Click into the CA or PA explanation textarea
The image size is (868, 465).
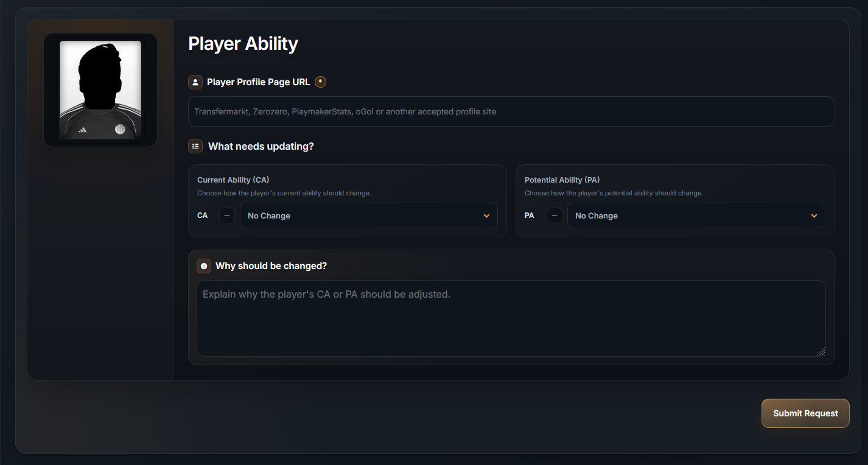click(x=511, y=318)
